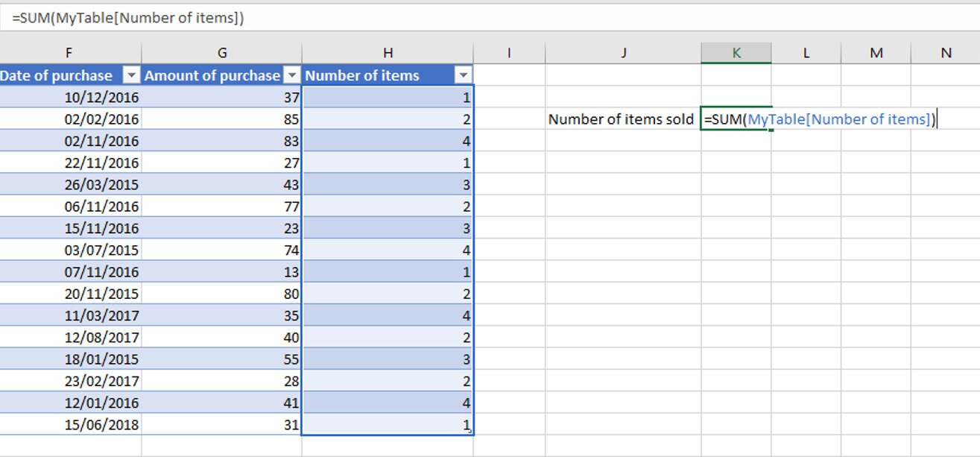The width and height of the screenshot is (980, 457).
Task: Select column I header
Action: point(509,53)
